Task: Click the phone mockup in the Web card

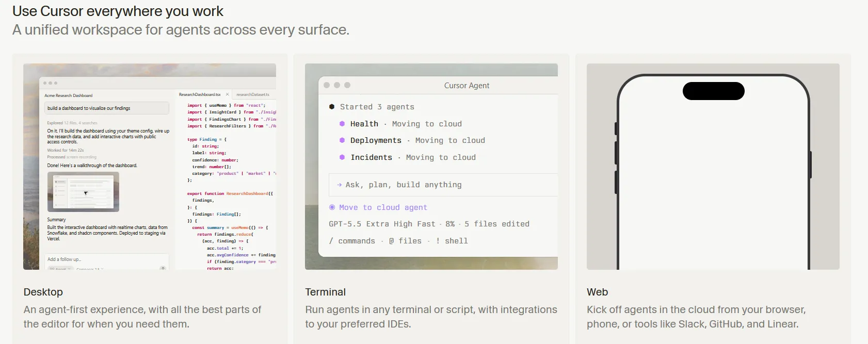Action: click(x=713, y=172)
